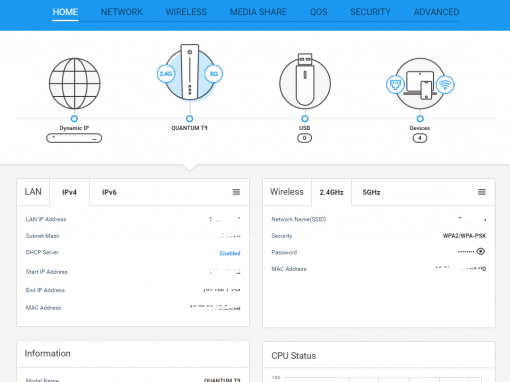Screen dimensions: 510x382
Task: Click the 5G band bubble
Action: tap(214, 74)
